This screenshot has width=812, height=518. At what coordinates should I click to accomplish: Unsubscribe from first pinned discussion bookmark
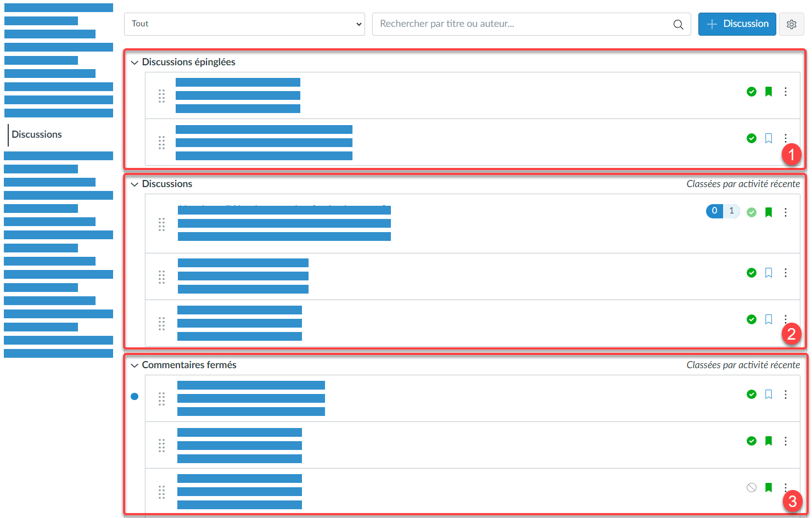[x=769, y=92]
